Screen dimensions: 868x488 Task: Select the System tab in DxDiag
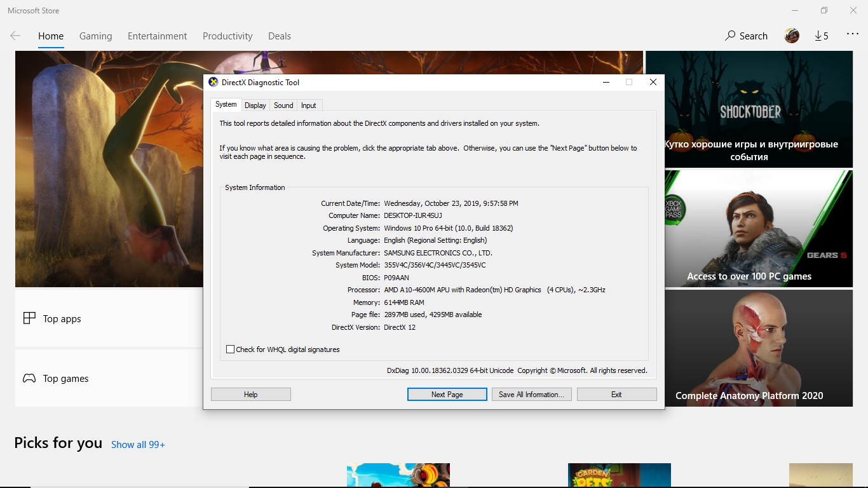click(226, 105)
